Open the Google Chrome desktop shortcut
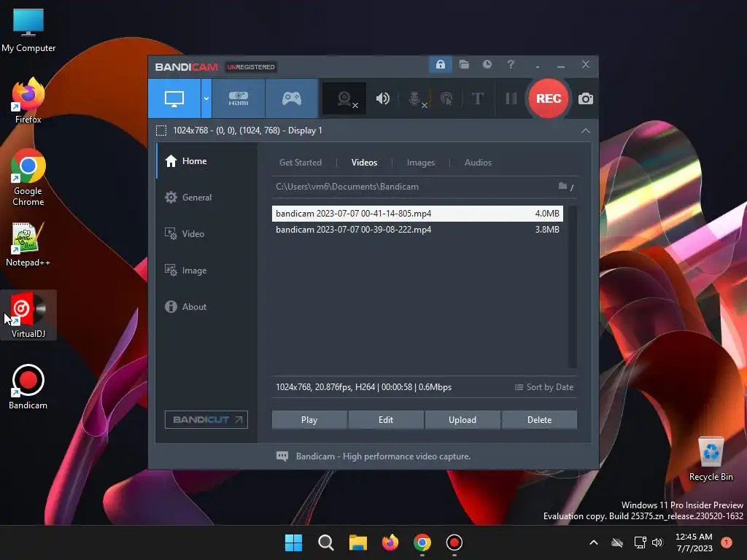 point(28,177)
